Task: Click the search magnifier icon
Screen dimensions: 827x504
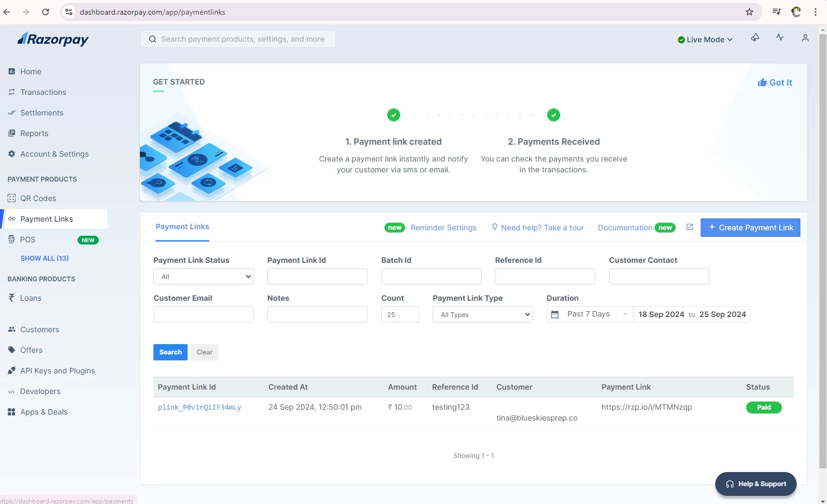Action: (152, 39)
